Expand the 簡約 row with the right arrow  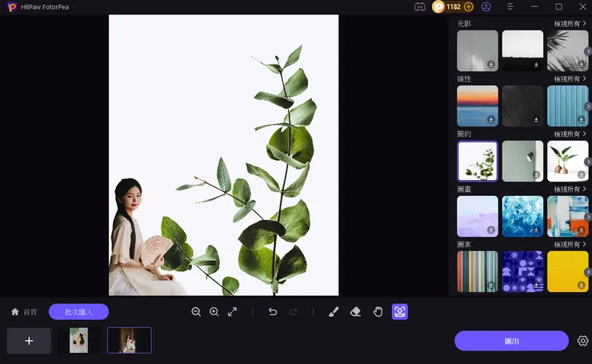[x=588, y=162]
